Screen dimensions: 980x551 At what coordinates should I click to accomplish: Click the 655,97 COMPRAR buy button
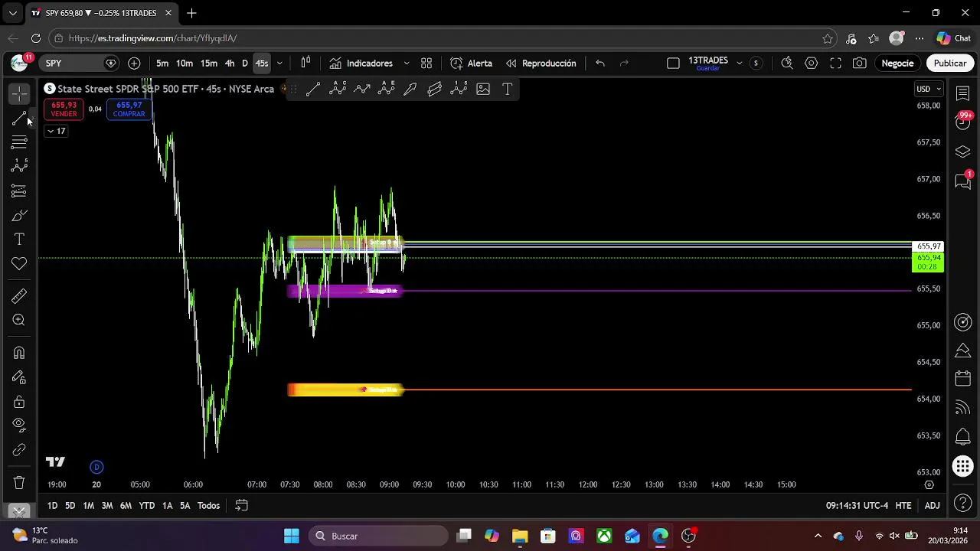(x=129, y=109)
